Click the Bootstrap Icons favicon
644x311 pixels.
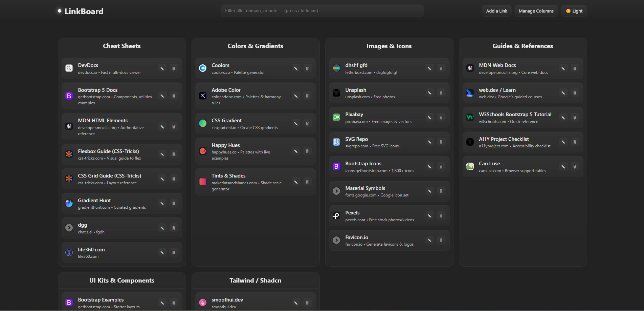point(336,167)
